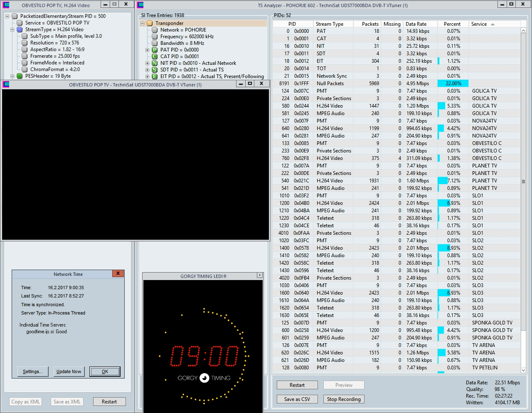Click the green P icon for PAT PID
The width and height of the screenshot is (532, 413).
(x=155, y=50)
